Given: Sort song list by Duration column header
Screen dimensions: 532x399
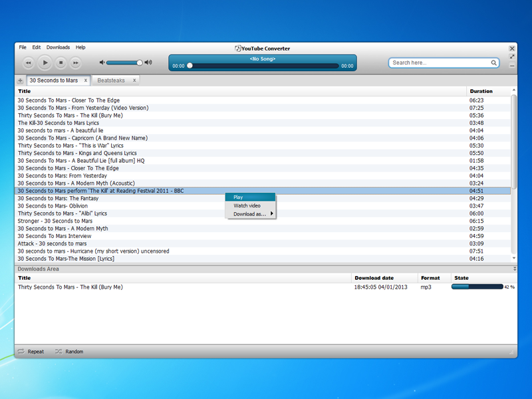Looking at the screenshot, I should pyautogui.click(x=489, y=91).
